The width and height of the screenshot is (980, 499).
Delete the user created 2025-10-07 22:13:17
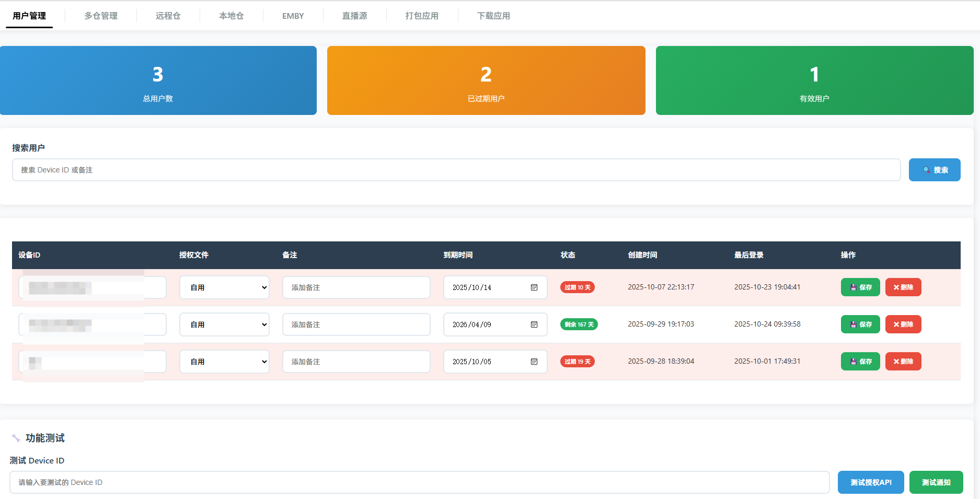click(903, 287)
